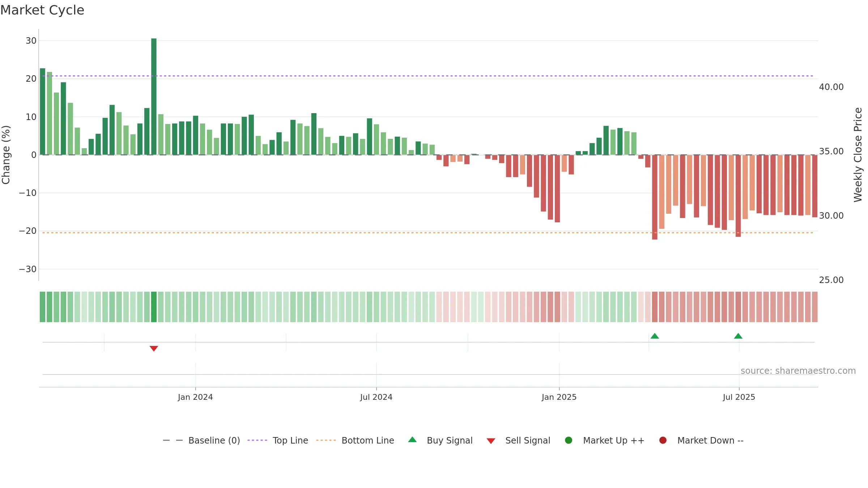
Task: Click the deepest red bar below bottom line
Action: (655, 197)
